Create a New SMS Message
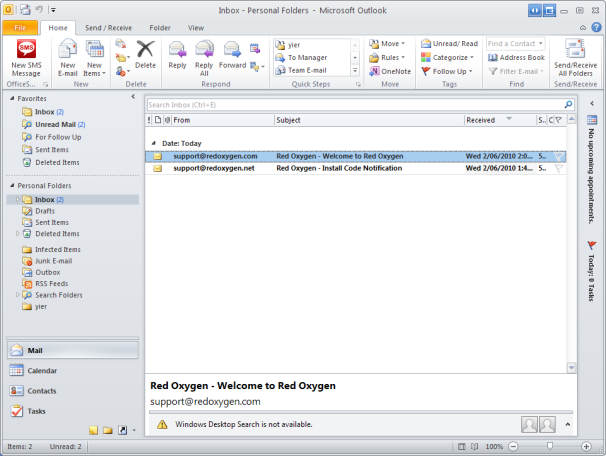The width and height of the screenshot is (606, 456). click(x=26, y=58)
